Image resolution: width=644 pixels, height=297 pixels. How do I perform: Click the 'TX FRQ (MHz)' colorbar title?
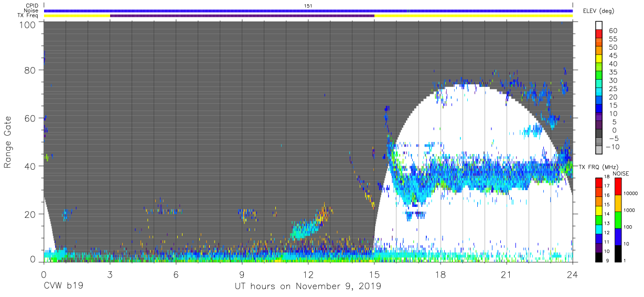[x=599, y=167]
